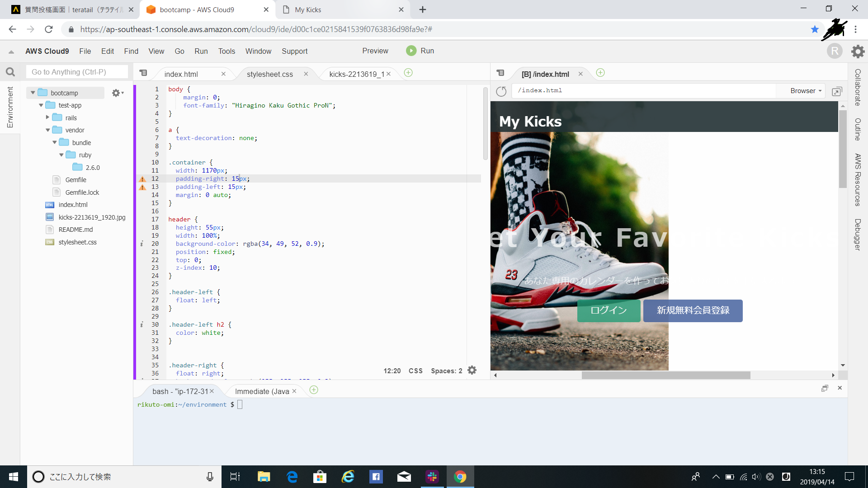Switch to the index.html editor tab
868x488 pixels.
181,74
